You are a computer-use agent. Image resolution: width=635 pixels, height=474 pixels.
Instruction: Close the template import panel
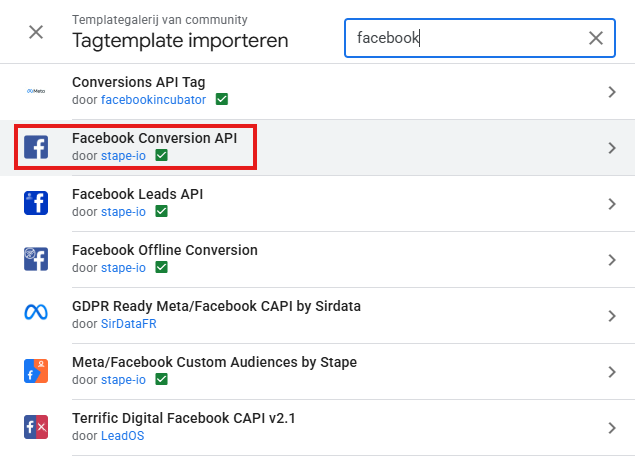(36, 32)
